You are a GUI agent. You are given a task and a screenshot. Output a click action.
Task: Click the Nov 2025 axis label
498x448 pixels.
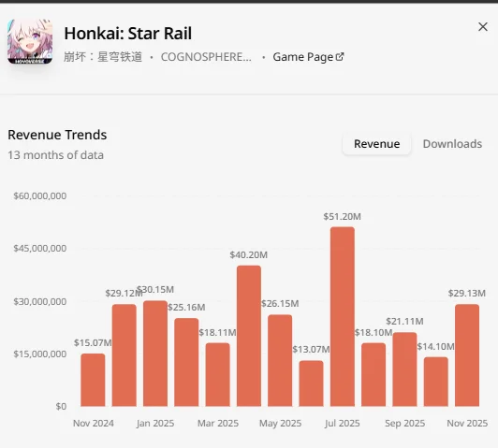[467, 424]
